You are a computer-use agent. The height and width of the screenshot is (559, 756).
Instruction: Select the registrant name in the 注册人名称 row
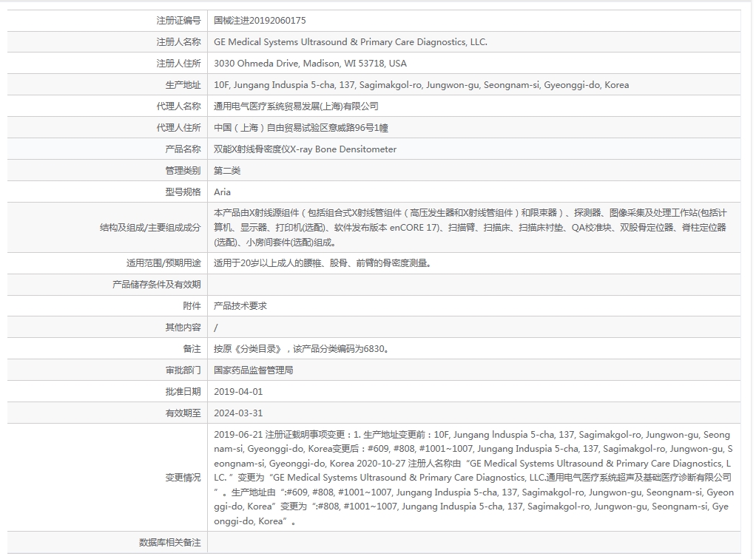pyautogui.click(x=351, y=42)
